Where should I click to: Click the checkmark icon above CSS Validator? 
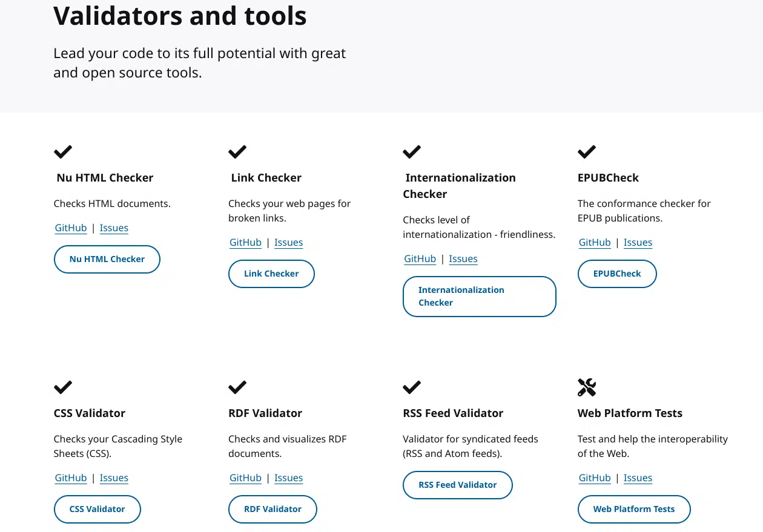(x=63, y=387)
